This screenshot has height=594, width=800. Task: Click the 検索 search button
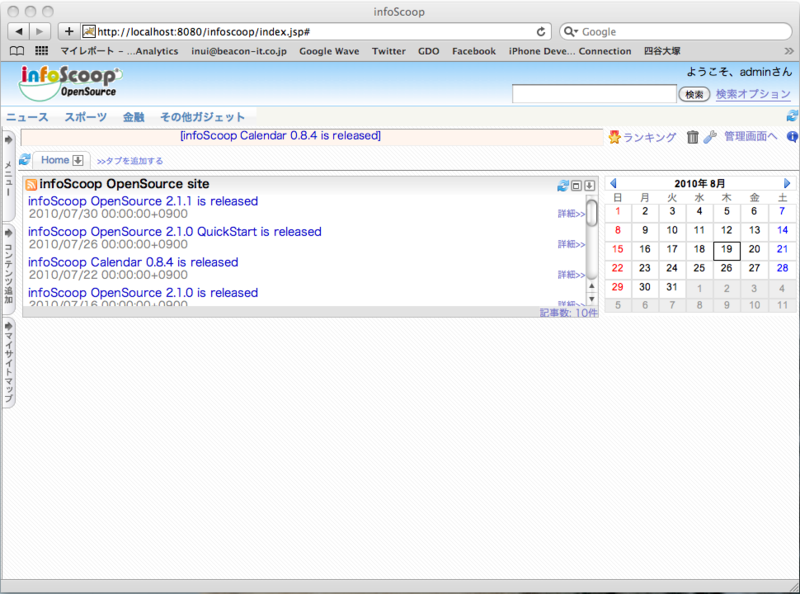coord(694,94)
